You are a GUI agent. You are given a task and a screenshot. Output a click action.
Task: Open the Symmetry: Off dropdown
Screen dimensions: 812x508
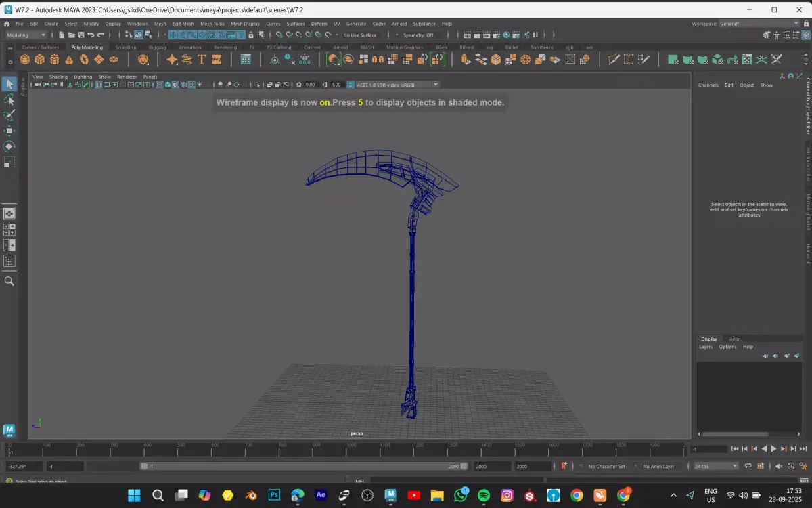(x=423, y=35)
